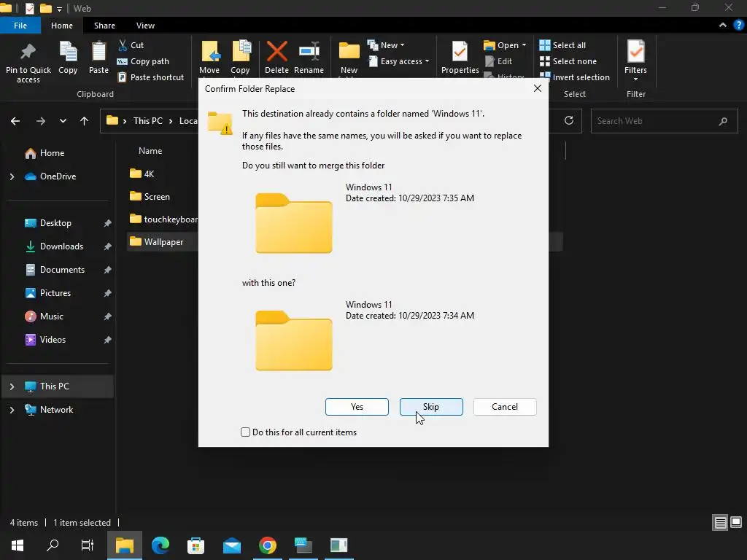Viewport: 747px width, 560px height.
Task: Switch to details view layout icon
Action: coord(720,523)
